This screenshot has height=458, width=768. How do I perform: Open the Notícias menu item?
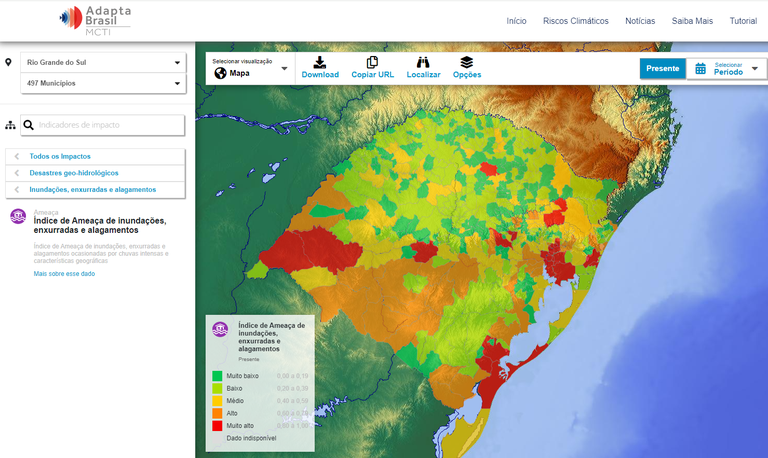[640, 21]
